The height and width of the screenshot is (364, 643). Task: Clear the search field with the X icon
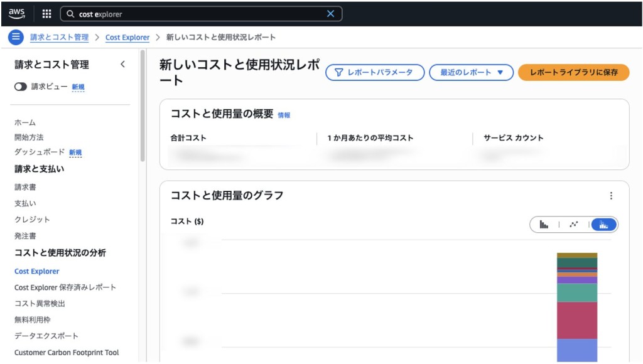pyautogui.click(x=331, y=14)
